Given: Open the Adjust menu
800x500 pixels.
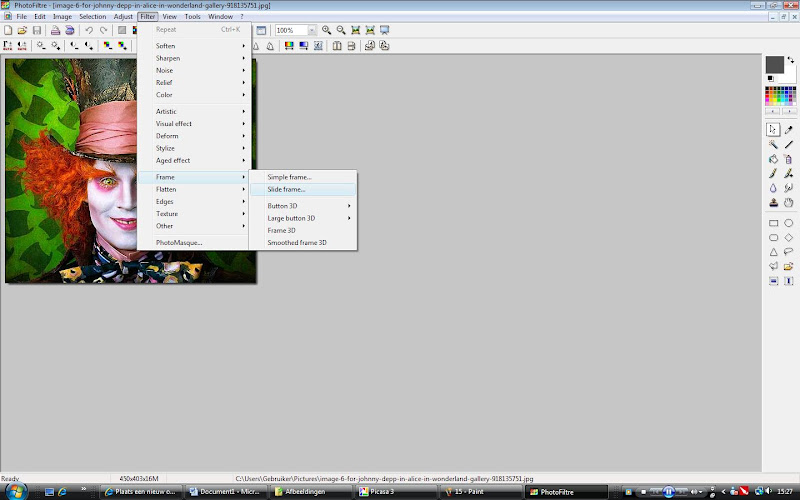Looking at the screenshot, I should (x=123, y=16).
